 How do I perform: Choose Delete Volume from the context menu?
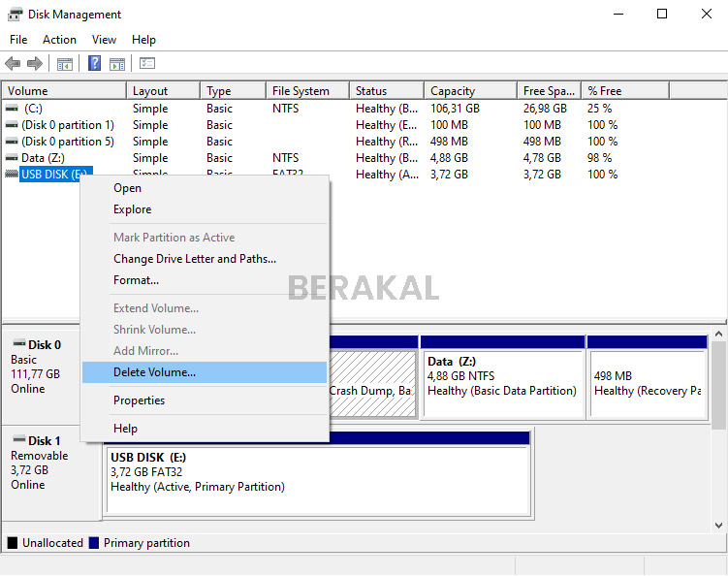(x=154, y=372)
